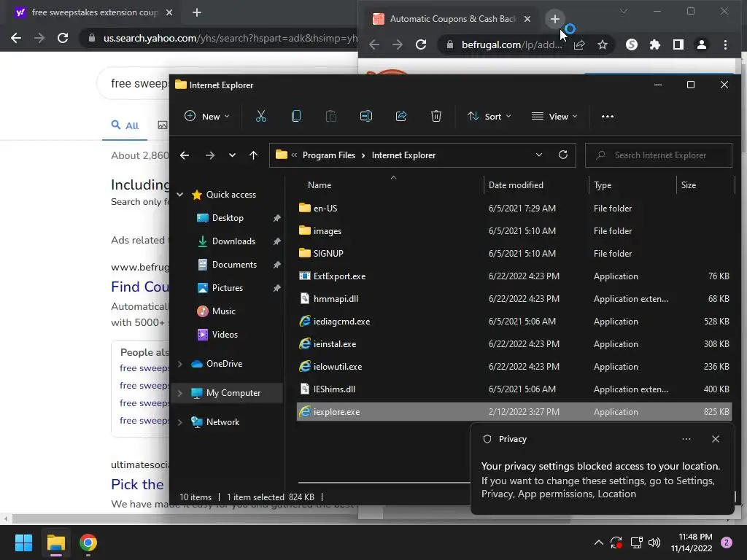Open Music in navigation pane
The width and height of the screenshot is (747, 560).
click(223, 311)
